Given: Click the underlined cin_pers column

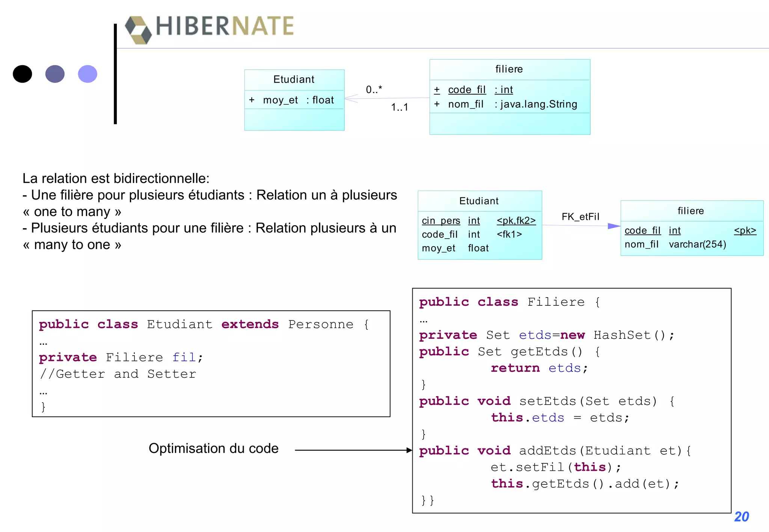Looking at the screenshot, I should [441, 221].
